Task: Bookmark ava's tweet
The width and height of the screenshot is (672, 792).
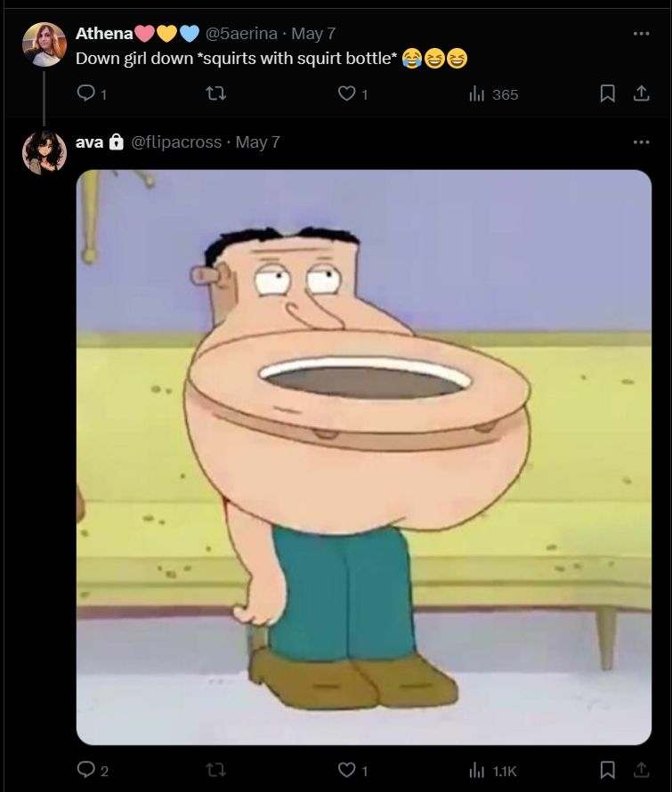Action: click(607, 771)
